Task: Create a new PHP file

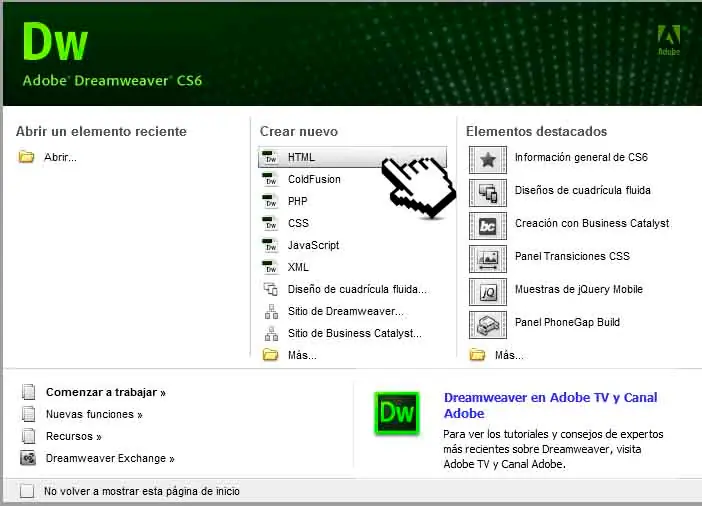Action: pyautogui.click(x=298, y=201)
